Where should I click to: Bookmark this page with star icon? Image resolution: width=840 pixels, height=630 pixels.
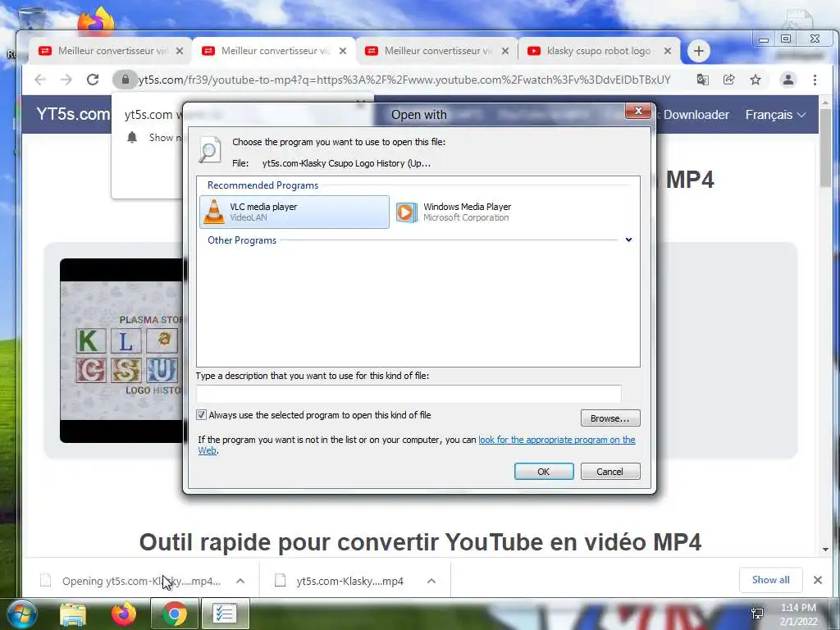tap(756, 80)
